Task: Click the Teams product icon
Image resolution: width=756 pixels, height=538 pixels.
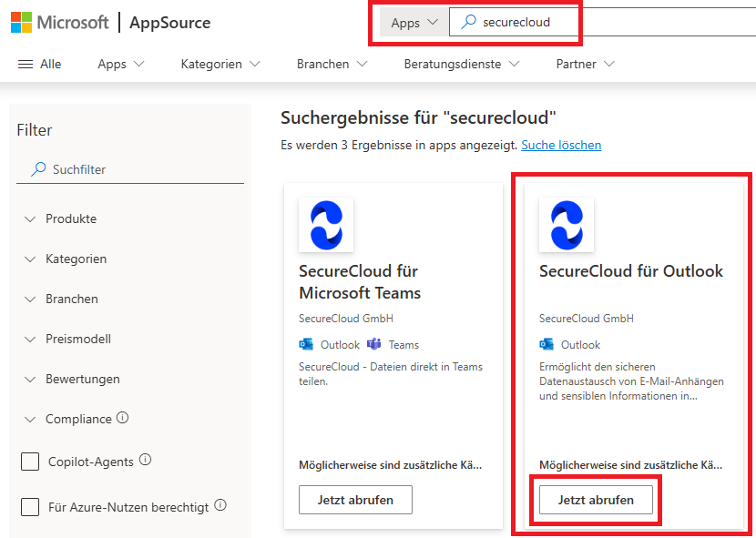Action: [373, 344]
